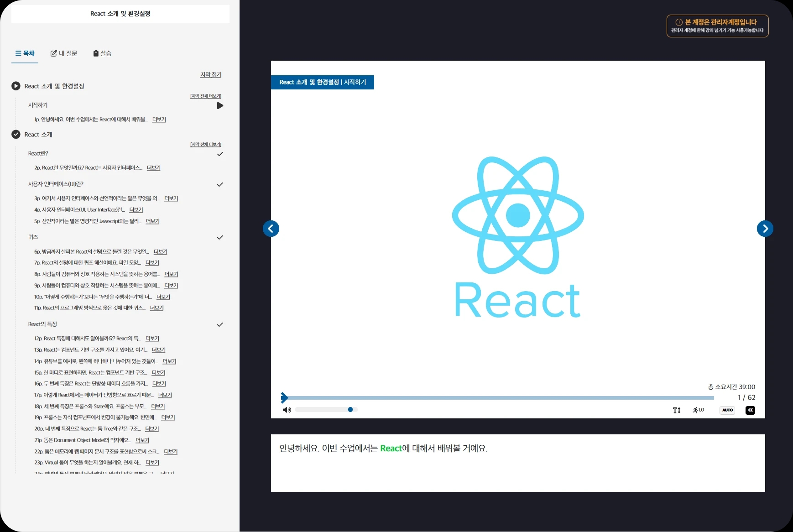This screenshot has height=532, width=793.
Task: Select the 시작하기 section
Action: tap(38, 105)
